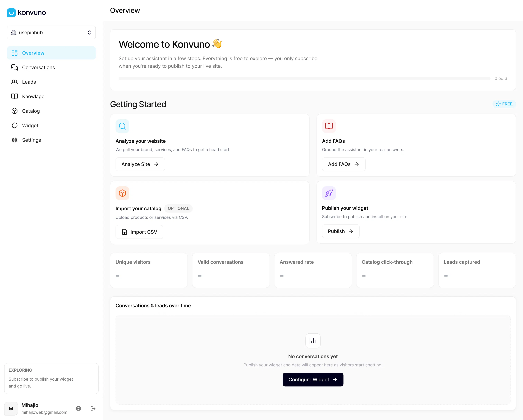523x420 pixels.
Task: Click the Add FAQs button
Action: (344, 164)
